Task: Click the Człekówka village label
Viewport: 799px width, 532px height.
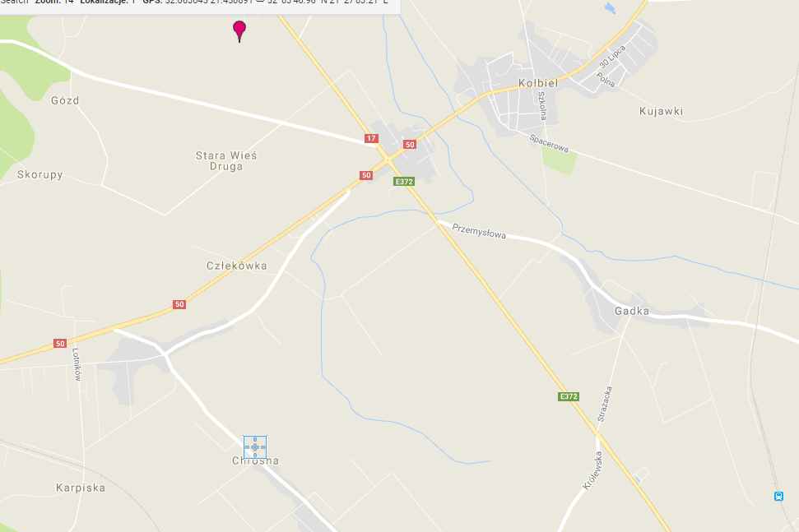Action: click(236, 266)
